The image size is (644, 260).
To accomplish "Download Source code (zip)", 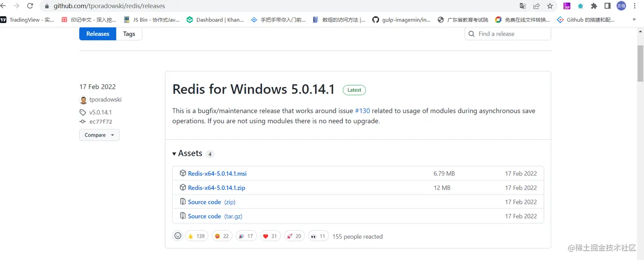I will click(x=212, y=202).
